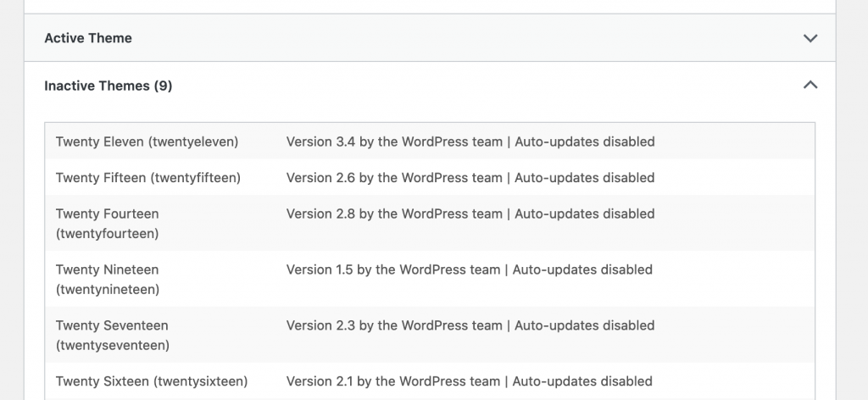Click the Version 2.1 text
Viewport: 868px width, 400px height.
pos(320,381)
